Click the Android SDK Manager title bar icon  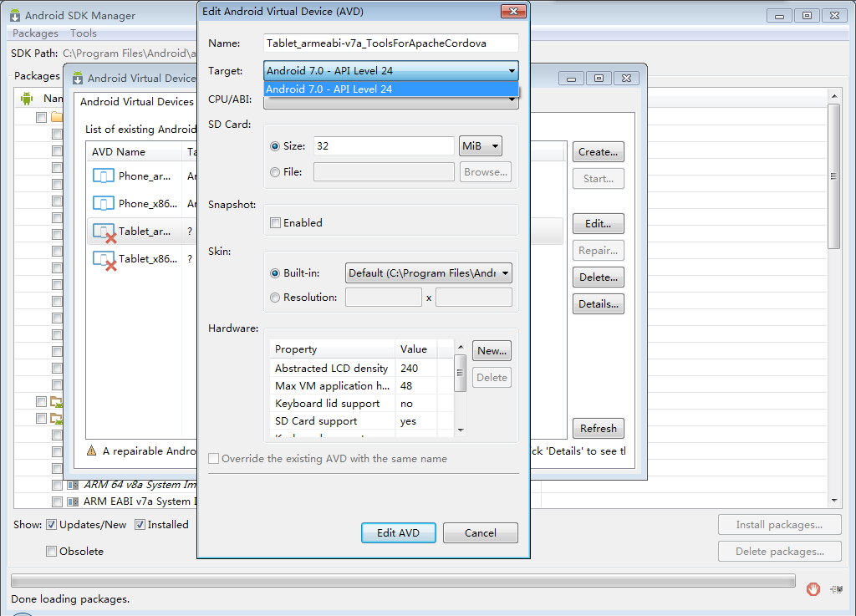click(15, 15)
